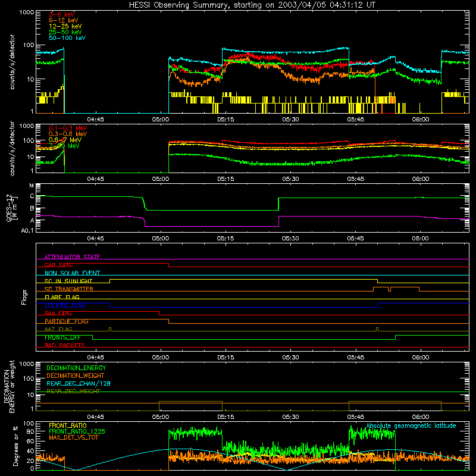Click counts/s/detector axis title of MeV panel
Image resolution: width=476 pixels, height=476 pixels.
12,148
